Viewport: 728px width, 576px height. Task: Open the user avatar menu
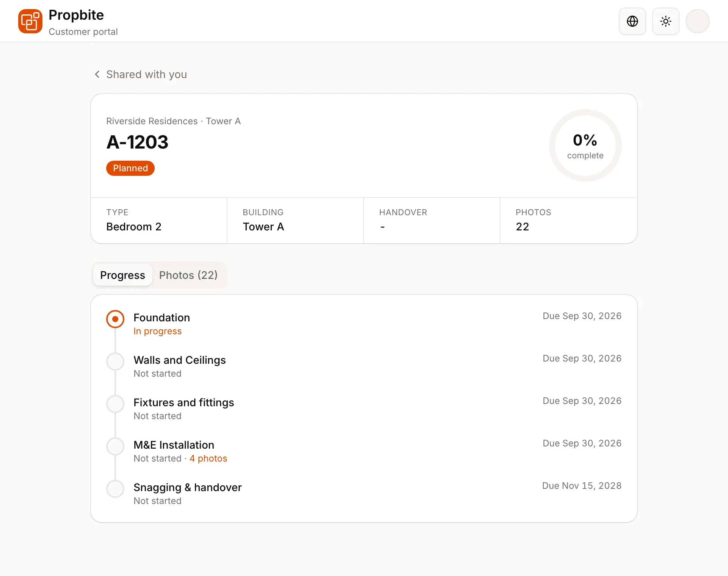tap(698, 21)
